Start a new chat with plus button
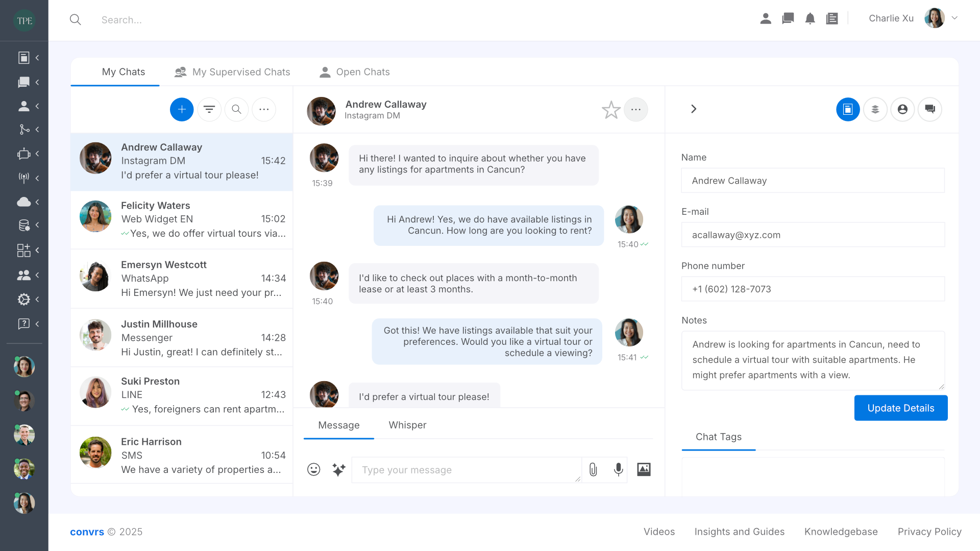Screen dimensions: 980x551 coord(182,109)
